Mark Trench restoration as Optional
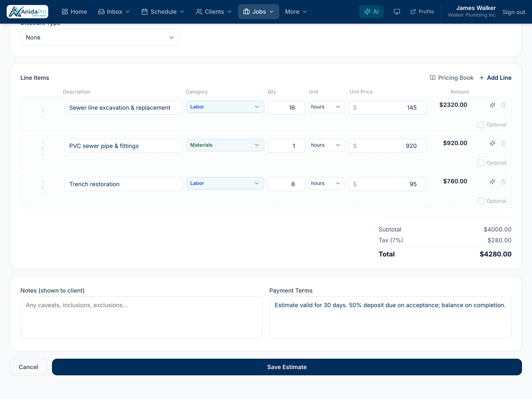This screenshot has width=532, height=399. 481,201
